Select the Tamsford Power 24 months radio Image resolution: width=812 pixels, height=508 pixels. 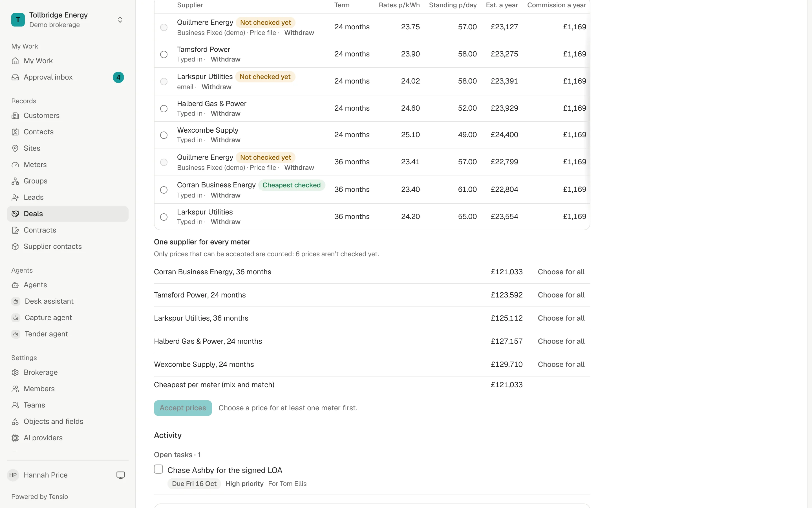164,54
